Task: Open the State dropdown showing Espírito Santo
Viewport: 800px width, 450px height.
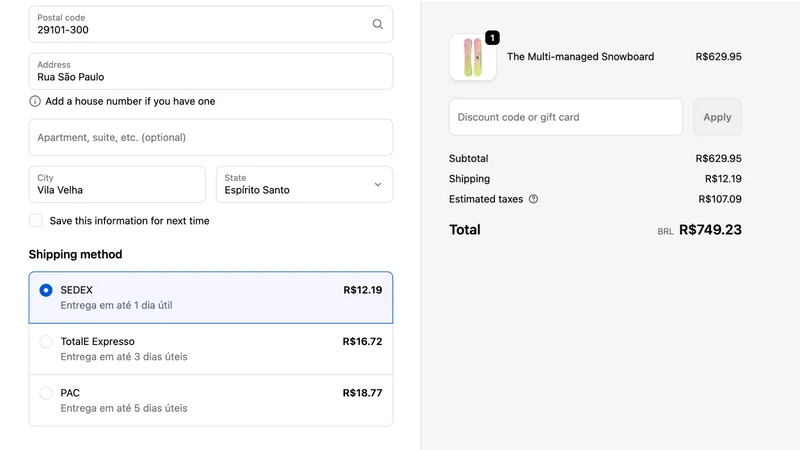Action: coord(304,184)
